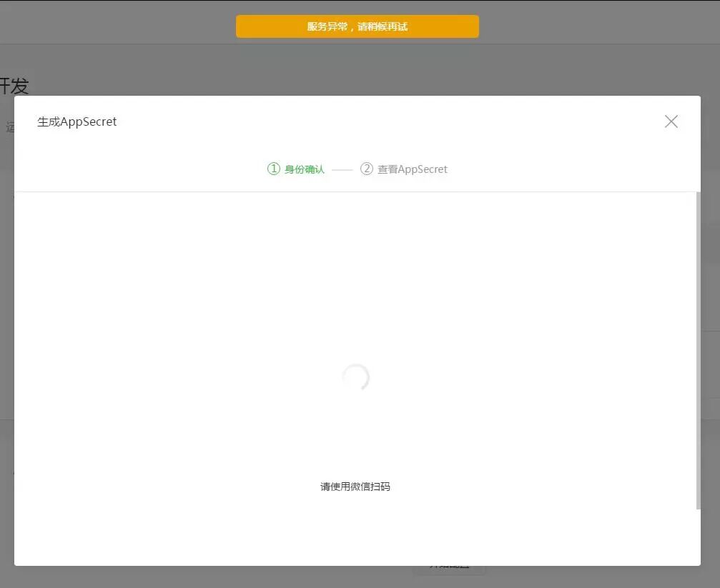
Task: Click the loading QR code spinner
Action: 356,377
